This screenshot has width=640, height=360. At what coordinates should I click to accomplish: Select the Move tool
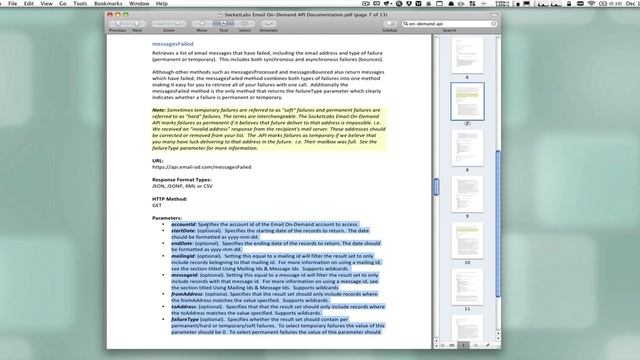pos(202,24)
